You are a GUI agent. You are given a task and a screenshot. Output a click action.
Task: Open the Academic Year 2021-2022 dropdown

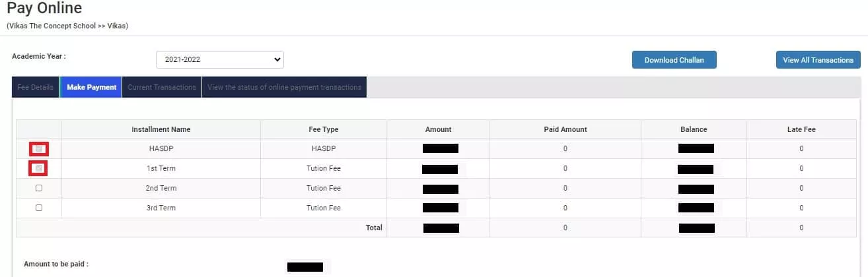(x=220, y=59)
